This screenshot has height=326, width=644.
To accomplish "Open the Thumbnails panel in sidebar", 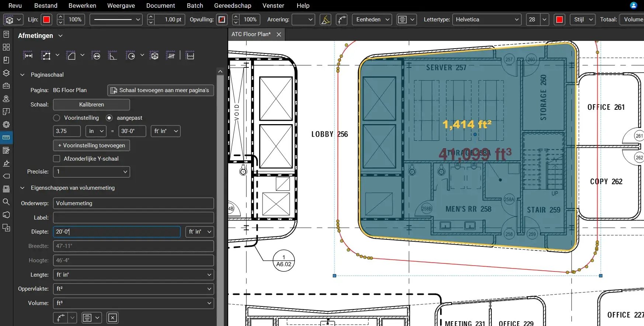I will 6,47.
